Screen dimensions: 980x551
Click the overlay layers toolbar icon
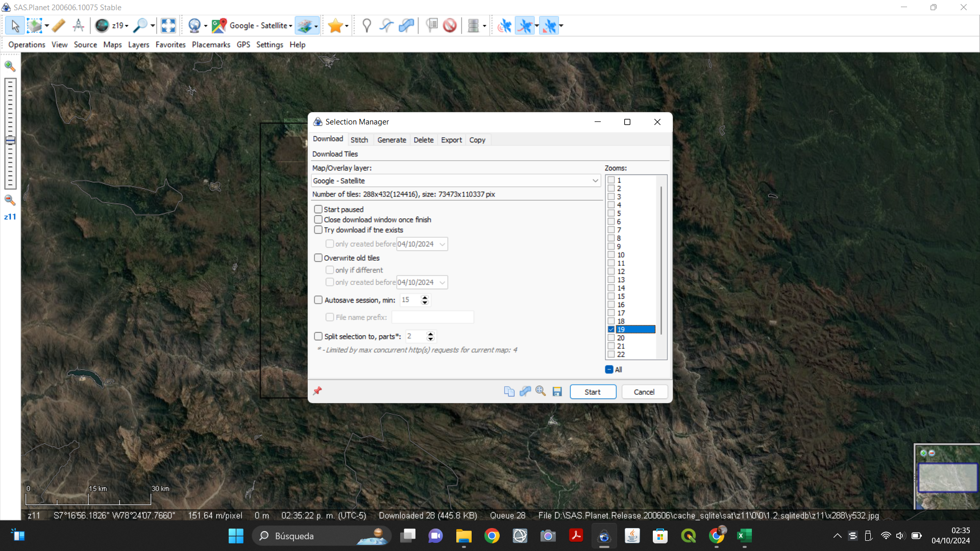(x=304, y=26)
